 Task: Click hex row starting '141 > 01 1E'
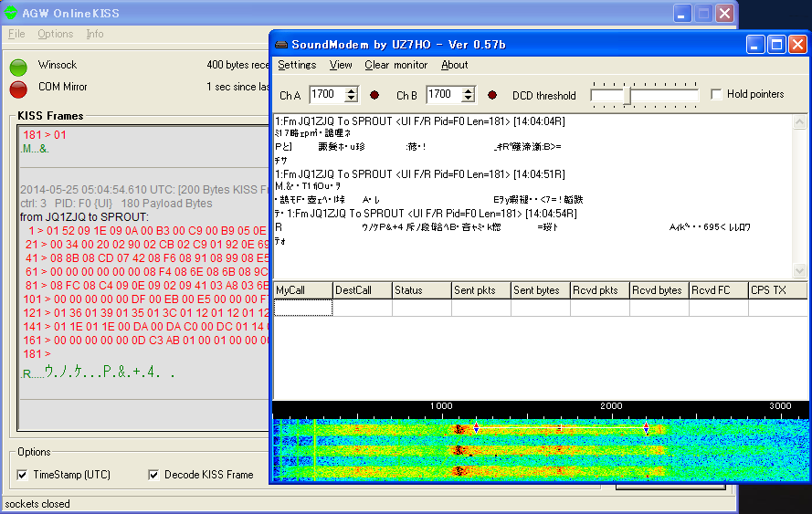146,327
